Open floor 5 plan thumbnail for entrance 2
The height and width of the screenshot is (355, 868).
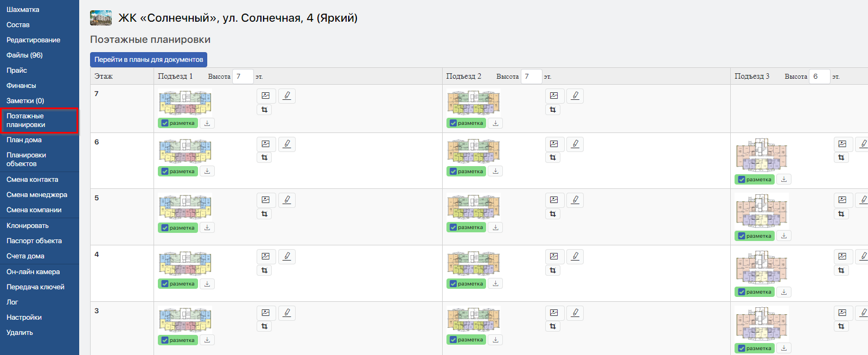474,207
